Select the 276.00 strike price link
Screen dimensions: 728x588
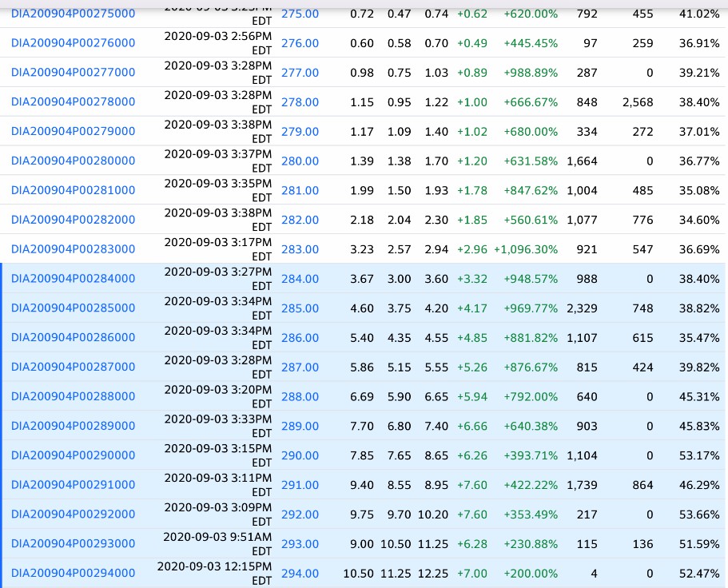[300, 43]
